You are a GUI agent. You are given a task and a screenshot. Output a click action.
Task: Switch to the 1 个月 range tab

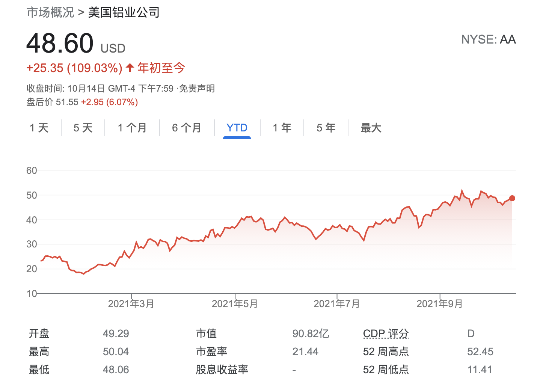132,128
